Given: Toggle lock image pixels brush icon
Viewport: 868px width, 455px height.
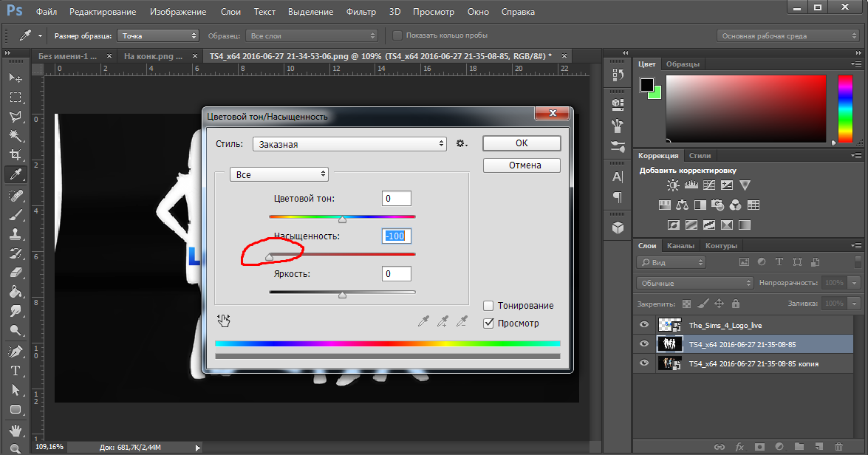Looking at the screenshot, I should click(703, 304).
